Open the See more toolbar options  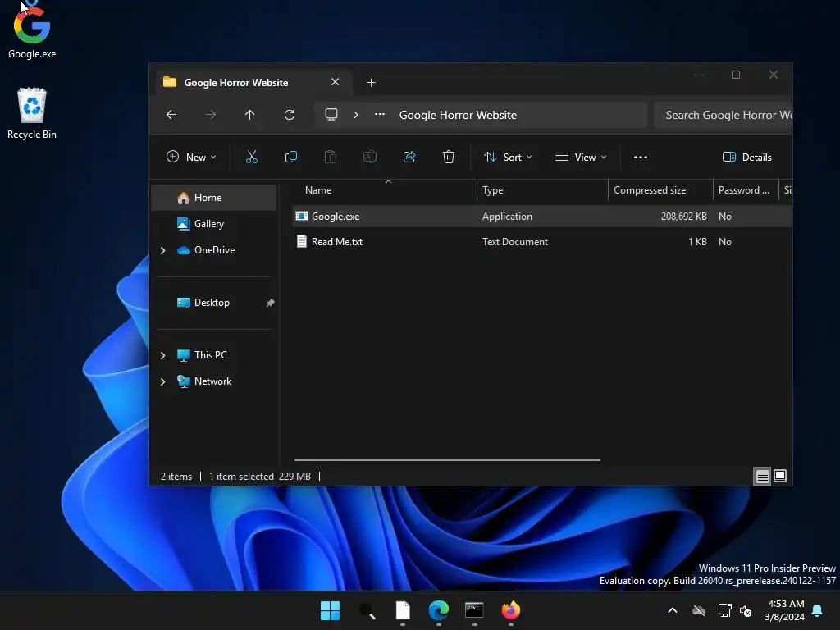click(x=641, y=157)
